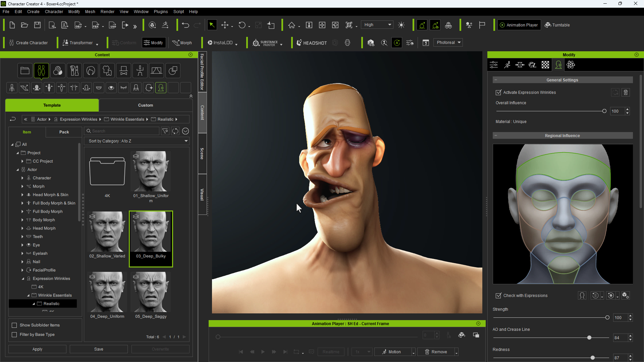The height and width of the screenshot is (362, 644).
Task: Collapse the Regional Influence section
Action: (496, 136)
